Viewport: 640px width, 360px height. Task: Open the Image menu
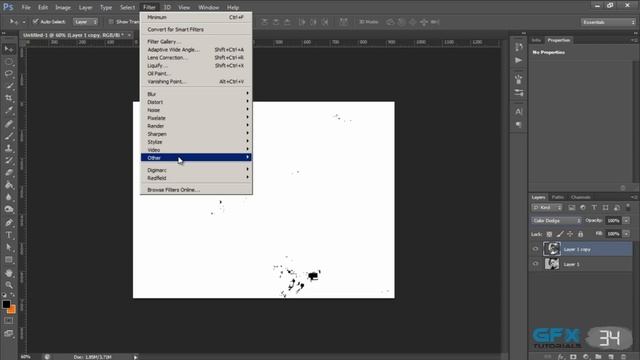(63, 7)
